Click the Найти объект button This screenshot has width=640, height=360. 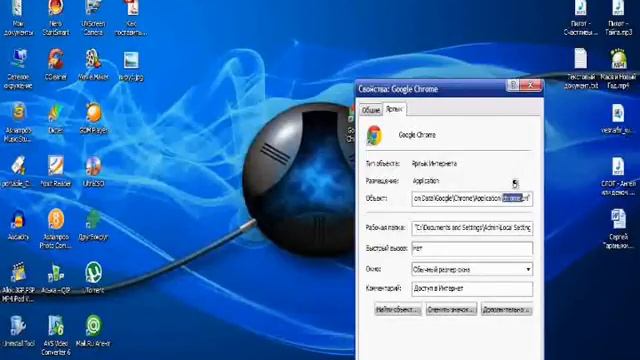(398, 309)
